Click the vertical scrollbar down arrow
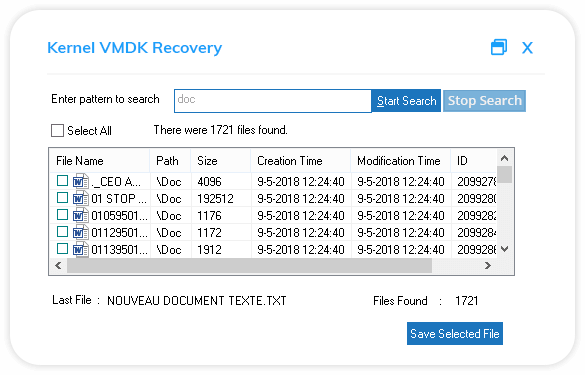Image resolution: width=585 pixels, height=375 pixels. pyautogui.click(x=504, y=249)
